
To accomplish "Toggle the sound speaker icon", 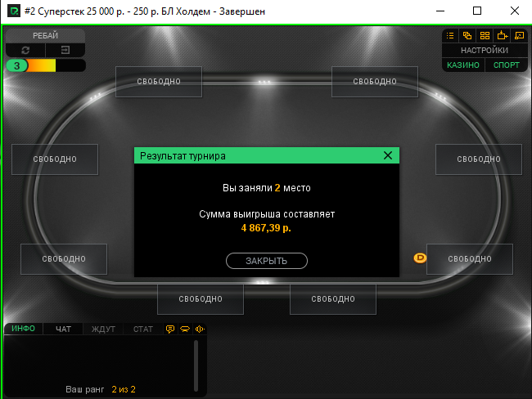I will pyautogui.click(x=200, y=329).
